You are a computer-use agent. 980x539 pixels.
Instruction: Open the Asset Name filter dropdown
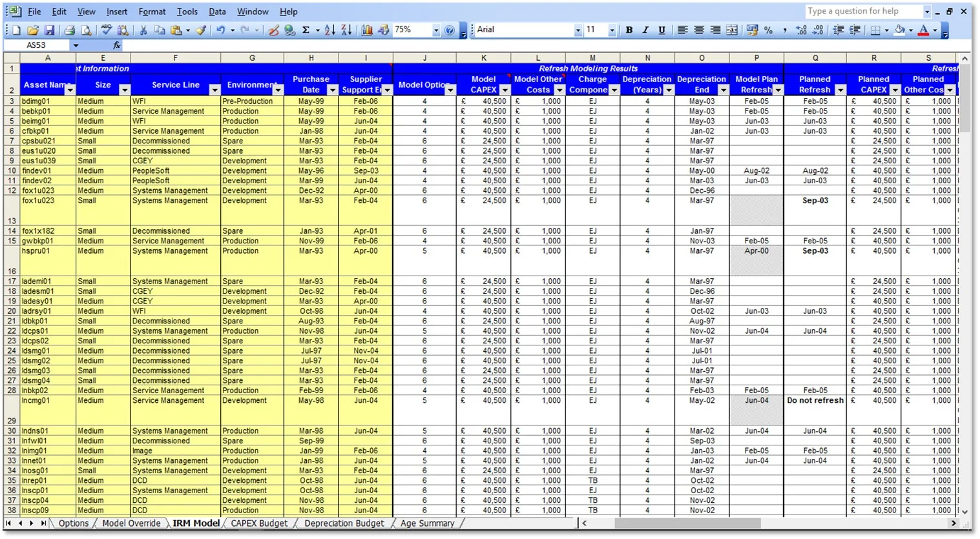[70, 90]
